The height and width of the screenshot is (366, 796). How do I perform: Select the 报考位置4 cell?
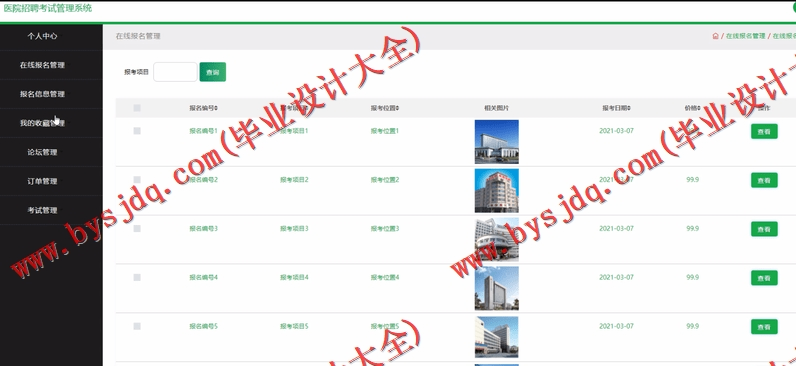pyautogui.click(x=385, y=277)
